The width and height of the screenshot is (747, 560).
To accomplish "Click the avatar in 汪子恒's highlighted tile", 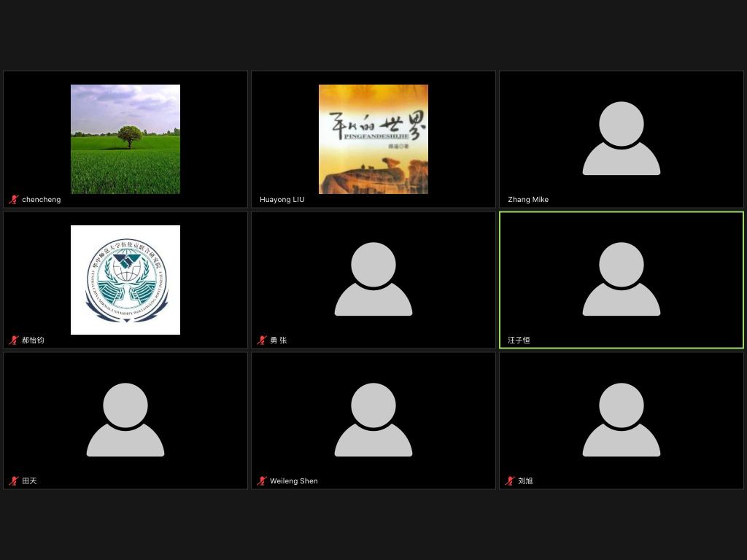I will coord(622,279).
